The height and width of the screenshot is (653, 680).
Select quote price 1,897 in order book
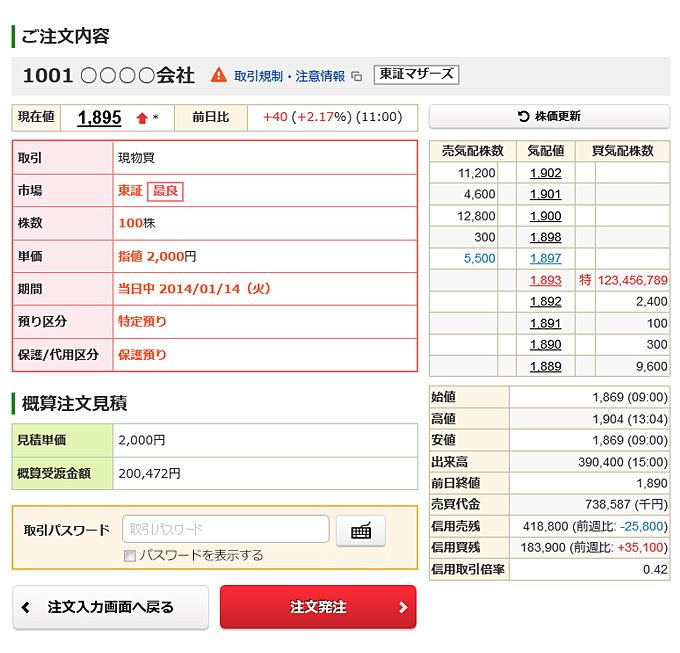point(545,258)
